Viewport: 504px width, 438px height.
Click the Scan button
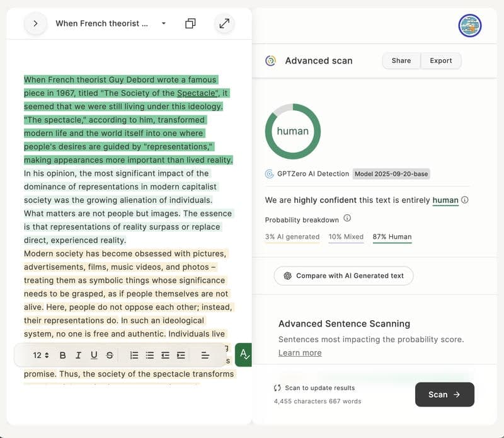(x=444, y=395)
